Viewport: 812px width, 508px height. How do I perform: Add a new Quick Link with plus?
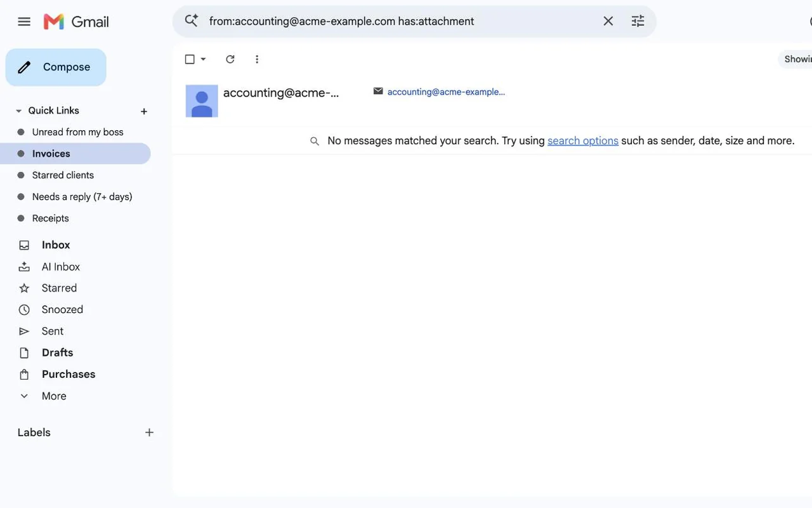coord(144,111)
